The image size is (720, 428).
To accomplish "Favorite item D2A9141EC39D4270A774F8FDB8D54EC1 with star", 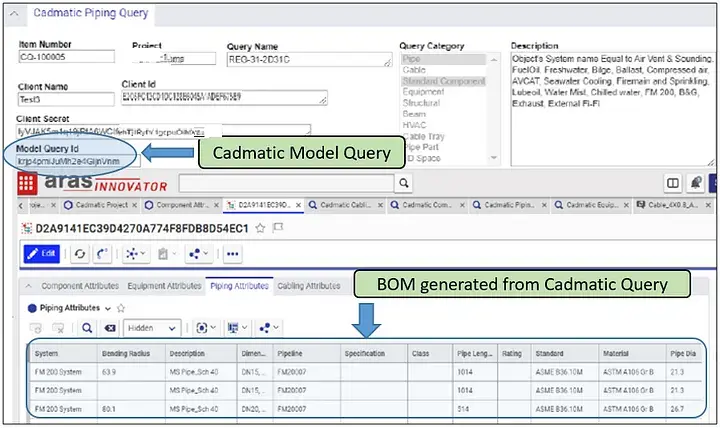I will point(260,228).
